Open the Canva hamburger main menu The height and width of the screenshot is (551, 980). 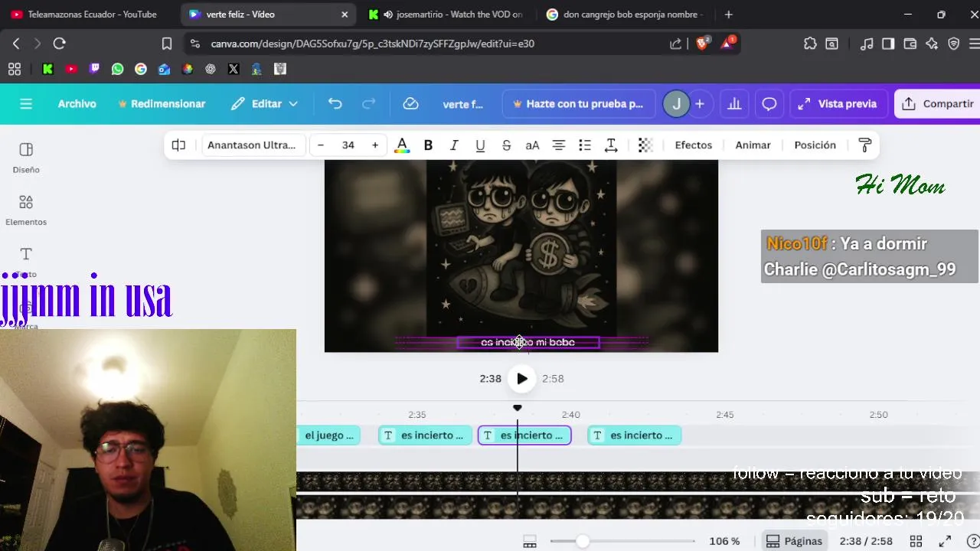coord(26,104)
